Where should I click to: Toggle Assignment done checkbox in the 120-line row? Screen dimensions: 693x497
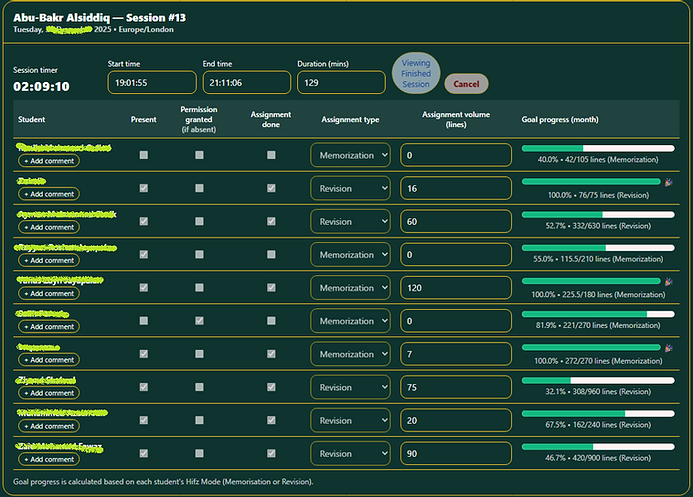click(x=271, y=288)
